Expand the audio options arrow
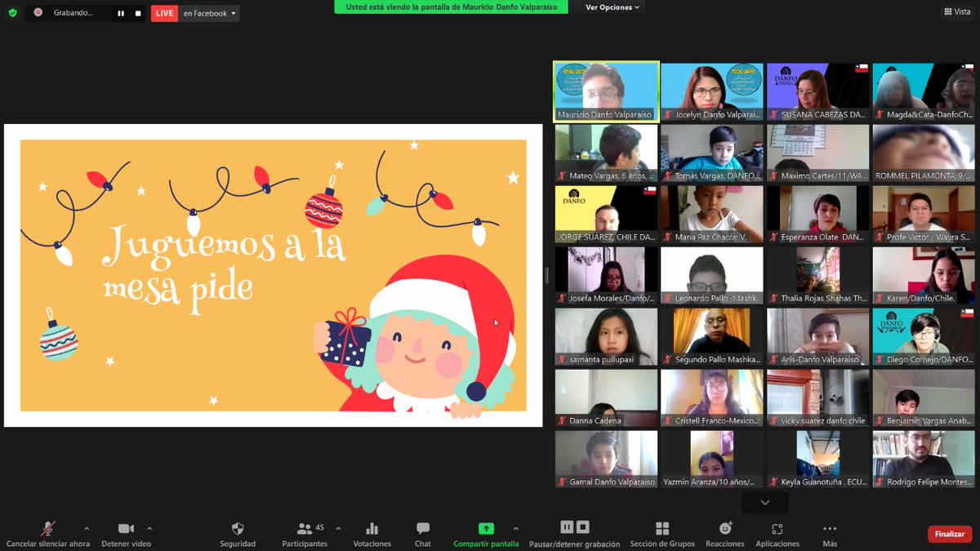Viewport: 980px width, 551px height. point(87,528)
